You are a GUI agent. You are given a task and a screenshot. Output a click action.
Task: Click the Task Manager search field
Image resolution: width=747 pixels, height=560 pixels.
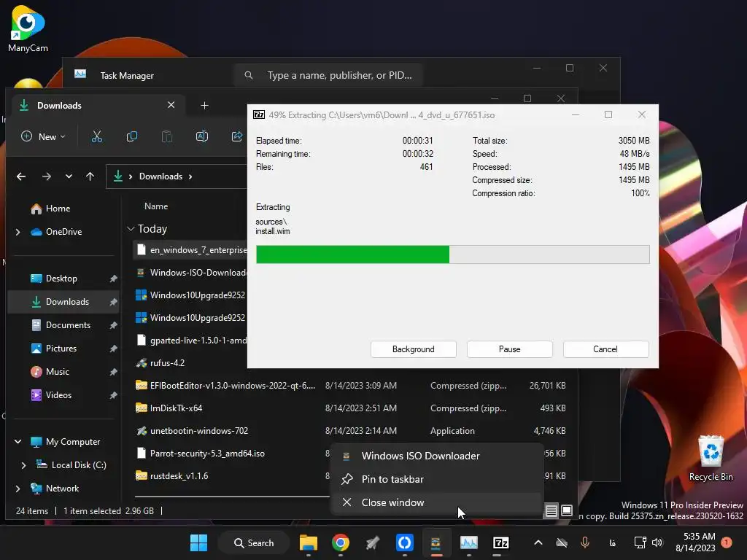[328, 75]
